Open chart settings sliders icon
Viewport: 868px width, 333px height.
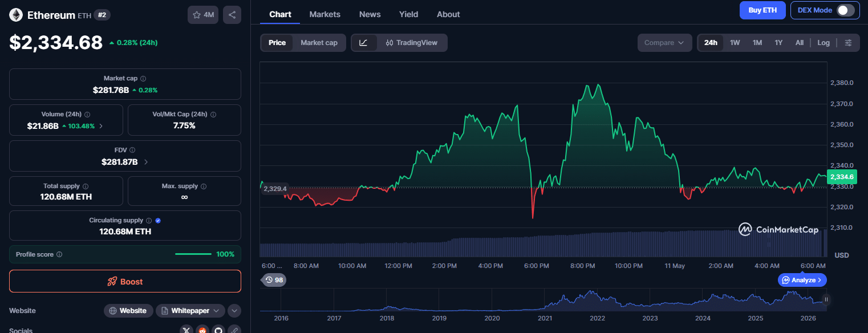(x=849, y=43)
